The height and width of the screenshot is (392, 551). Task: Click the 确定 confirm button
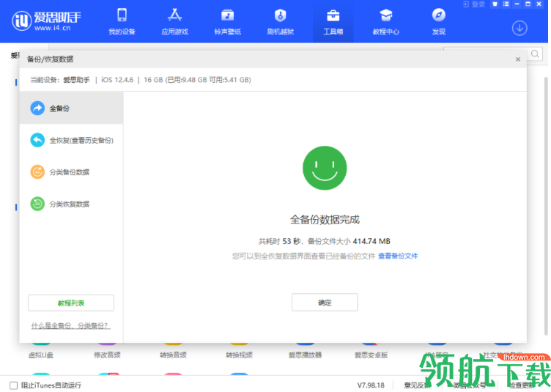tap(325, 303)
